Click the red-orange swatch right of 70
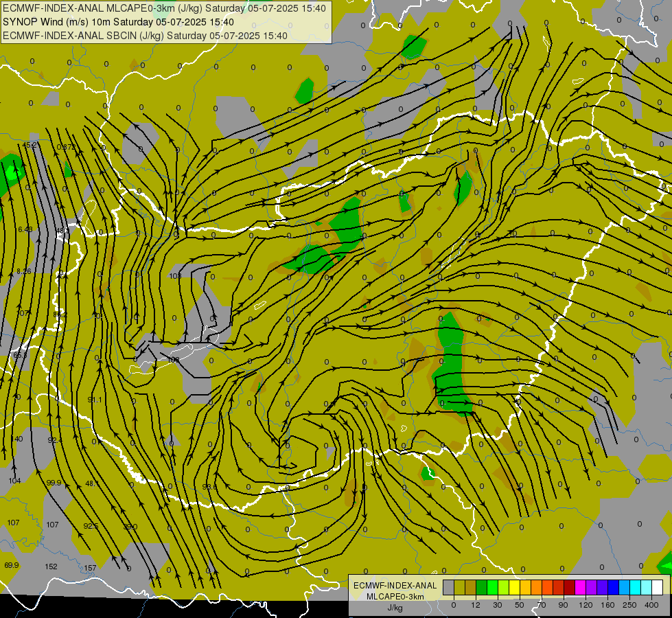The height and width of the screenshot is (618, 672). click(x=548, y=587)
